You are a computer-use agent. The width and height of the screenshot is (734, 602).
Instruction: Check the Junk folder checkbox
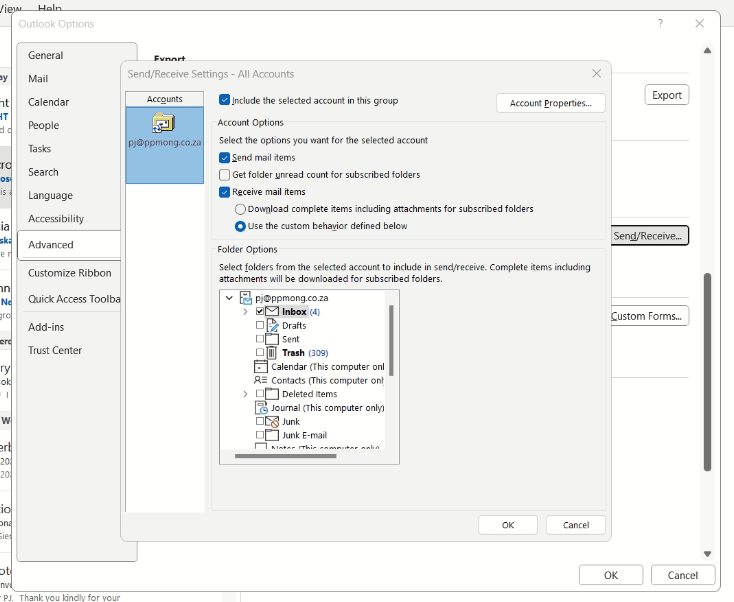pyautogui.click(x=260, y=421)
